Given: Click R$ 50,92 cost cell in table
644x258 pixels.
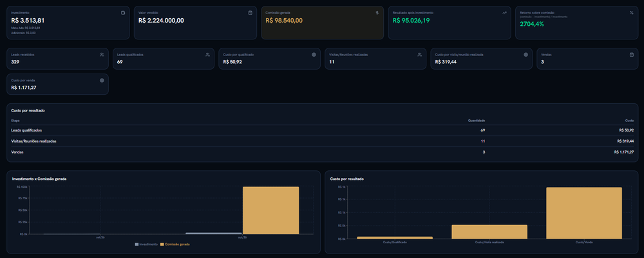Looking at the screenshot, I should coord(627,130).
